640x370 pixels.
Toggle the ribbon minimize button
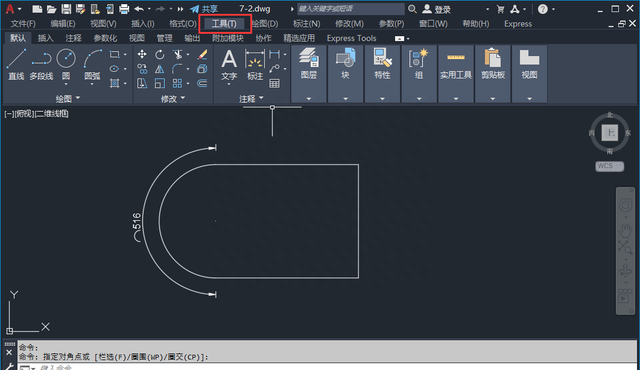[400, 38]
